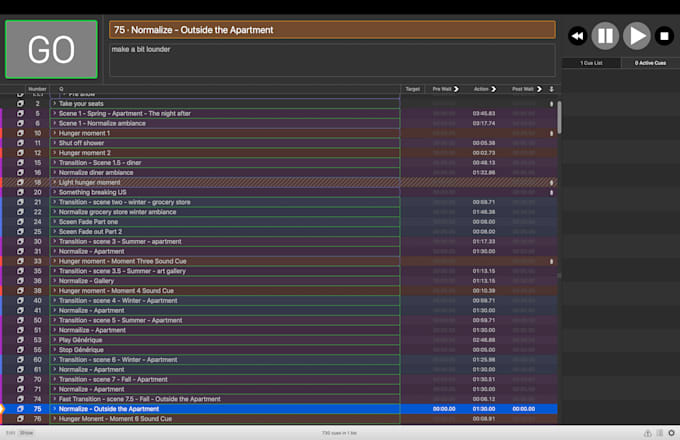Viewport: 680px width, 440px height.
Task: Click the Post Wait column arrow
Action: point(539,89)
